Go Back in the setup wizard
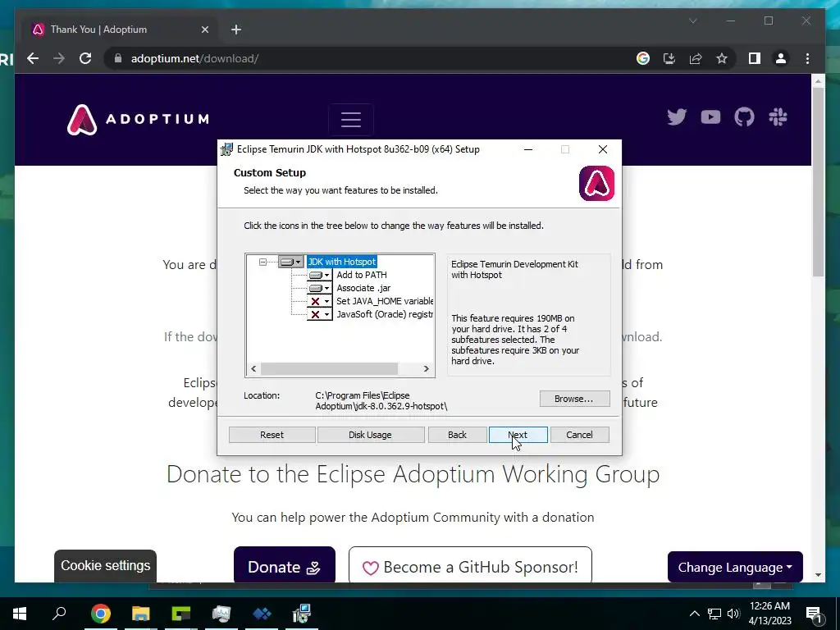Screen dimensions: 840x630 pyautogui.click(x=457, y=435)
